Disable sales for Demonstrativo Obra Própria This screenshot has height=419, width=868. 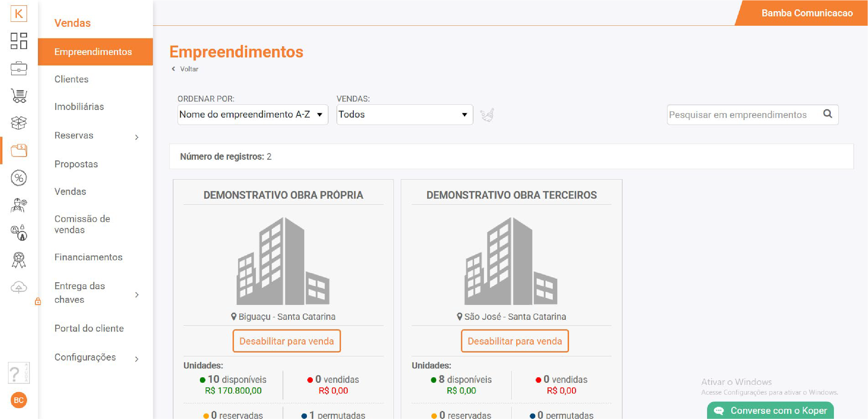[x=286, y=341]
